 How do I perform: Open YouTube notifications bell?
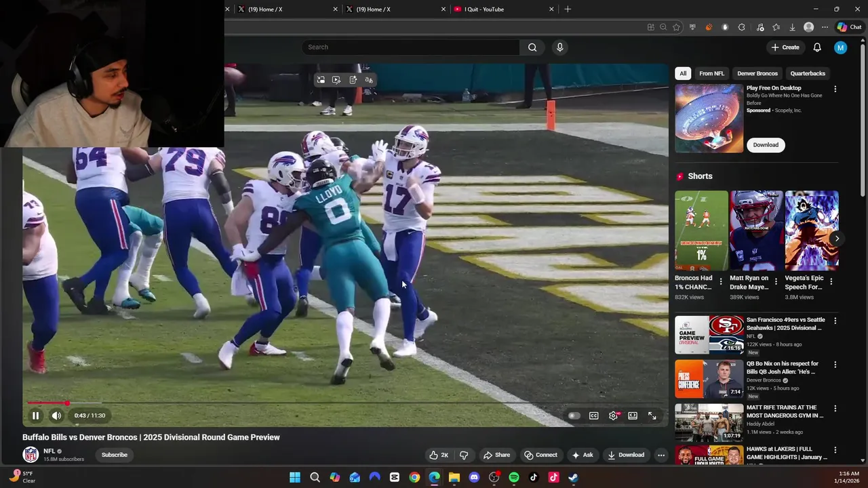click(817, 47)
